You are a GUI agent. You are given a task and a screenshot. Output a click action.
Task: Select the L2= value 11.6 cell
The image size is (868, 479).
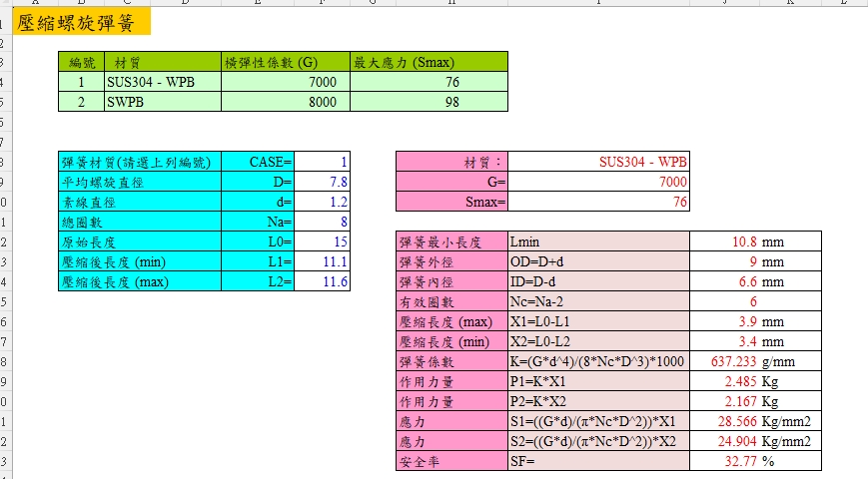[x=324, y=282]
